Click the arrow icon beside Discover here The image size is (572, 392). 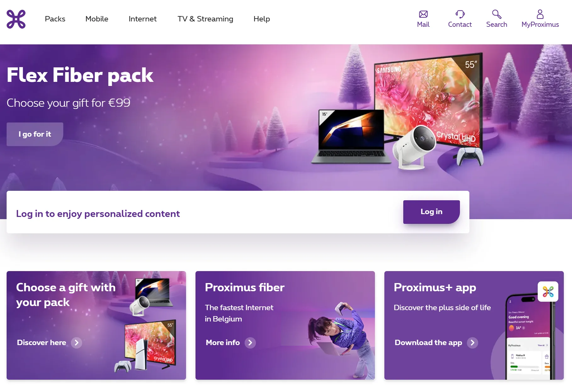[76, 343]
